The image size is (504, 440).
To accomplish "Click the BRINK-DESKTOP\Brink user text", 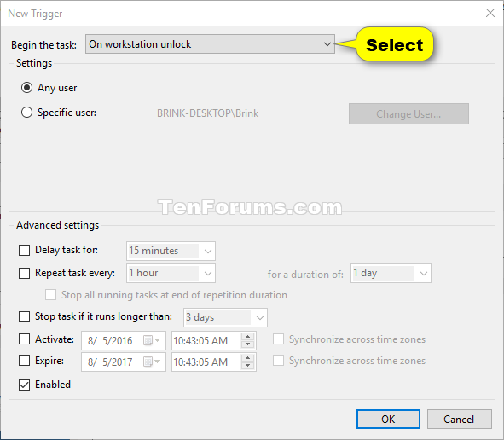I will point(207,113).
